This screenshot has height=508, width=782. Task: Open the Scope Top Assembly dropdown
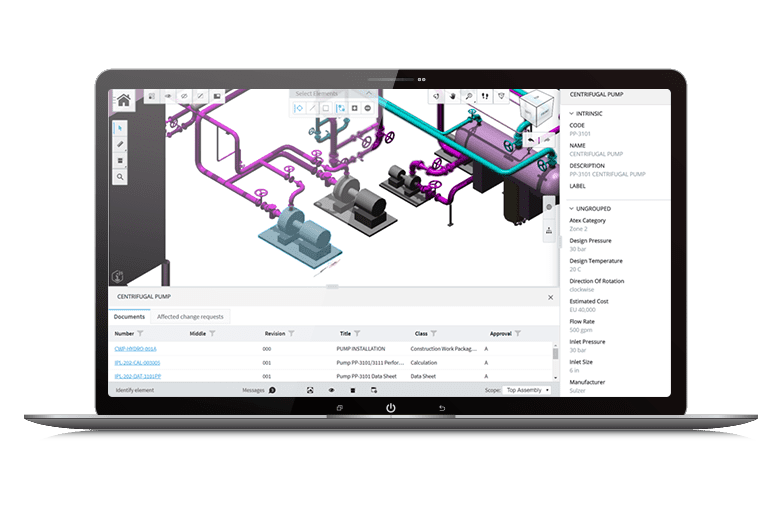[527, 389]
